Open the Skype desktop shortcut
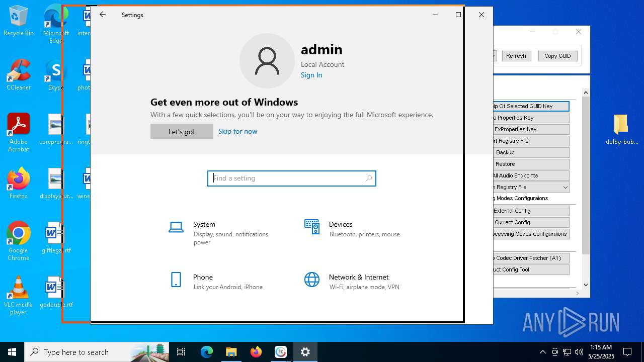The height and width of the screenshot is (362, 644). 55,75
